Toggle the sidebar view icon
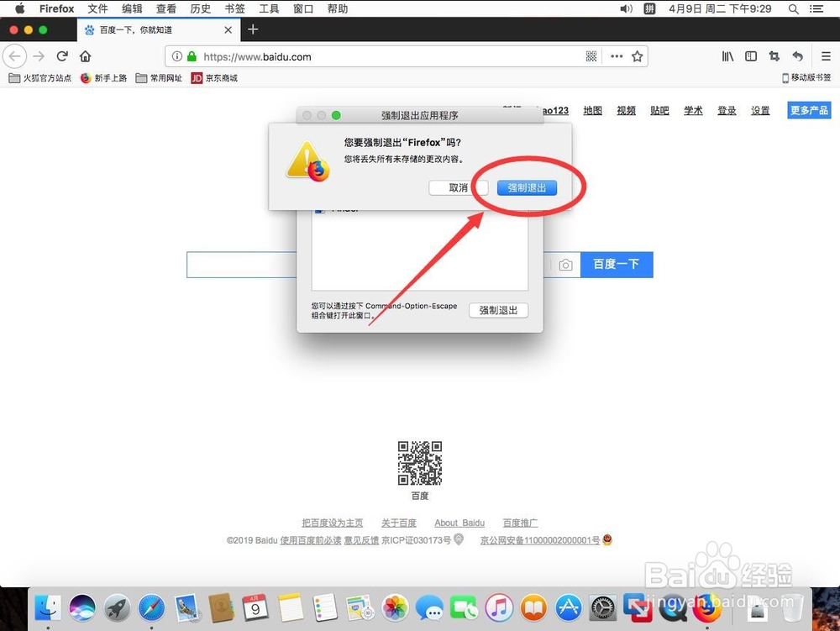The width and height of the screenshot is (840, 631). coord(751,56)
